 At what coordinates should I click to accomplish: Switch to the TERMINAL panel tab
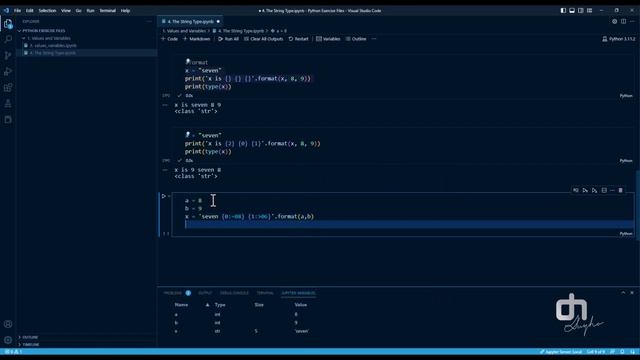point(265,293)
